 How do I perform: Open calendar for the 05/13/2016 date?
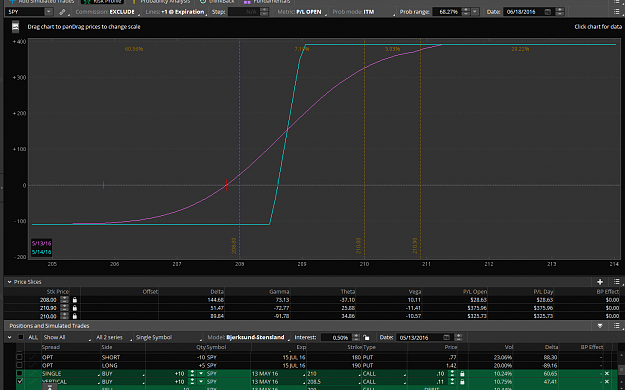point(446,337)
